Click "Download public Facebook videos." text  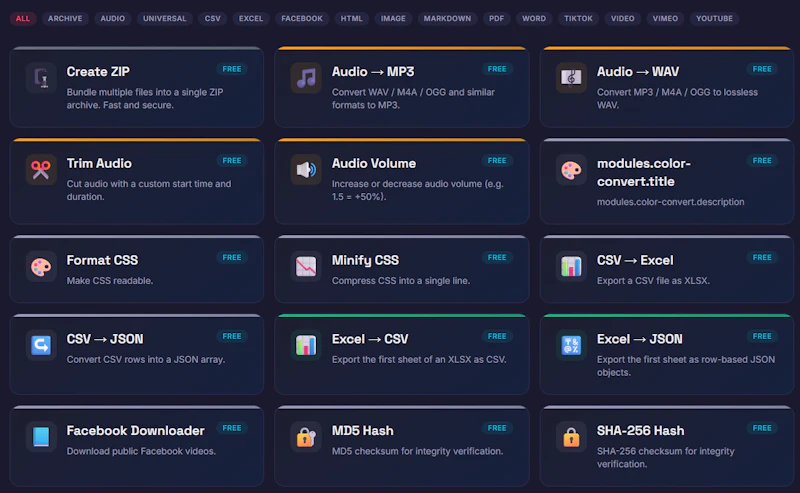[x=141, y=451]
